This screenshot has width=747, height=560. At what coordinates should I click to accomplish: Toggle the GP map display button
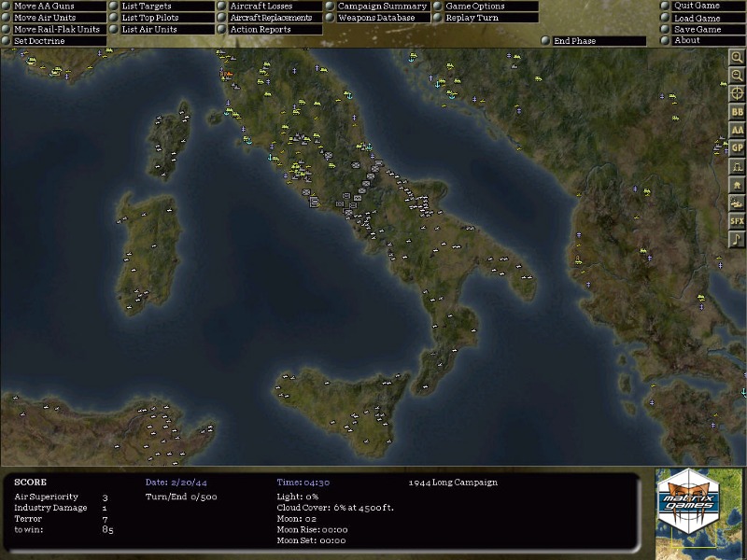pyautogui.click(x=737, y=147)
